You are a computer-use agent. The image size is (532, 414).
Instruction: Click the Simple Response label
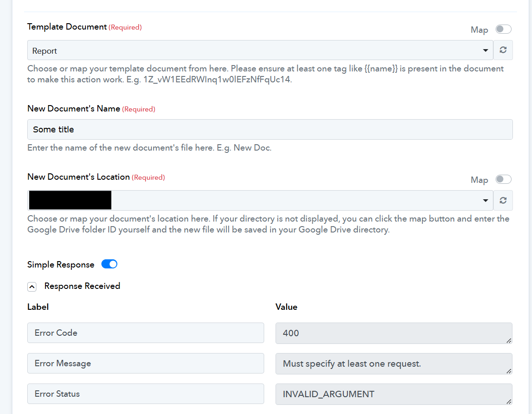click(61, 265)
